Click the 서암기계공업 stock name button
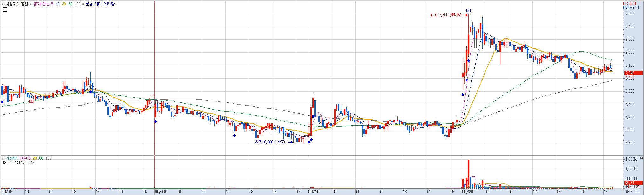This screenshot has height=195, width=644. point(17,4)
